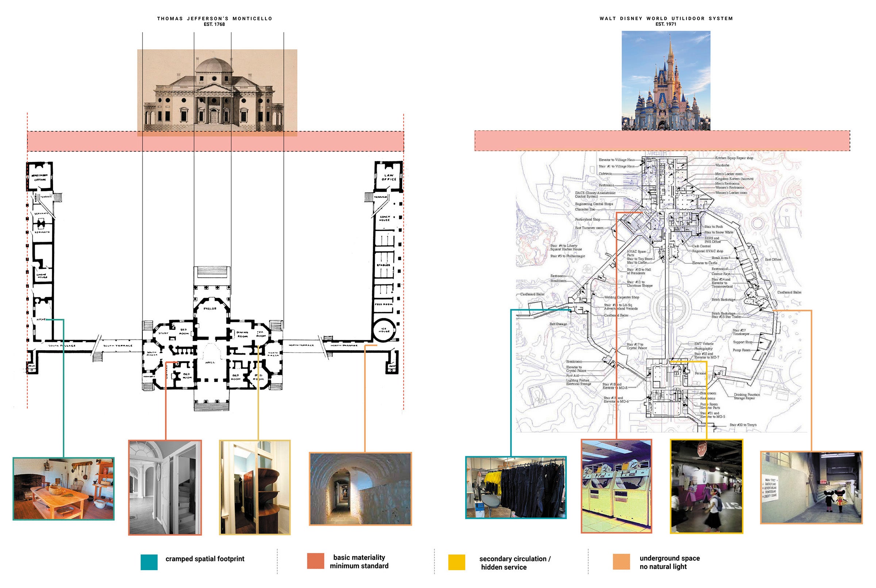Click the 'Kitchen Equip Repair shop' label
The height and width of the screenshot is (588, 876).
pyautogui.click(x=734, y=158)
